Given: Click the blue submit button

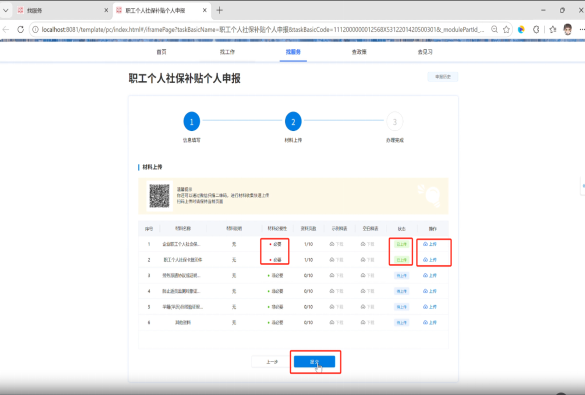Looking at the screenshot, I should [315, 362].
